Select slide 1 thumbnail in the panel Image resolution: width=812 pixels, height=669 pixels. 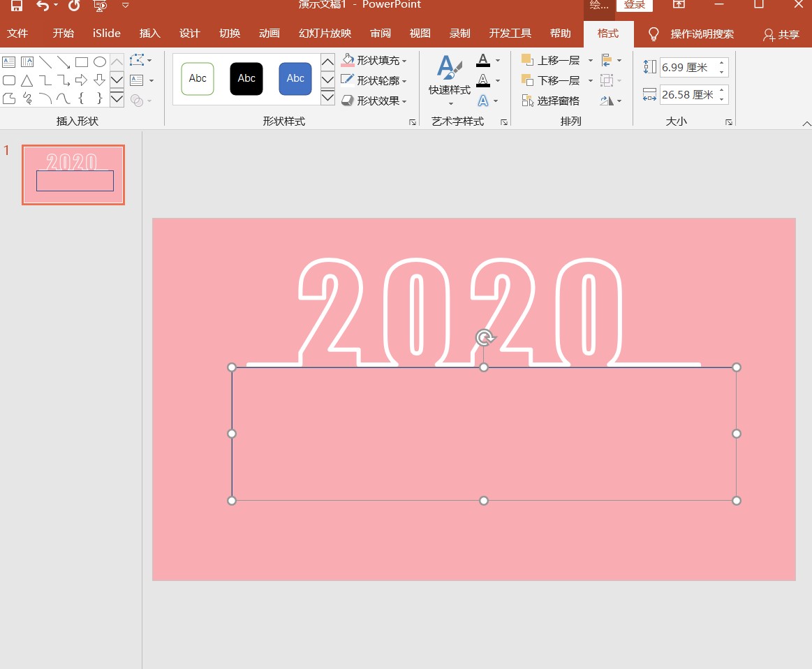[73, 175]
